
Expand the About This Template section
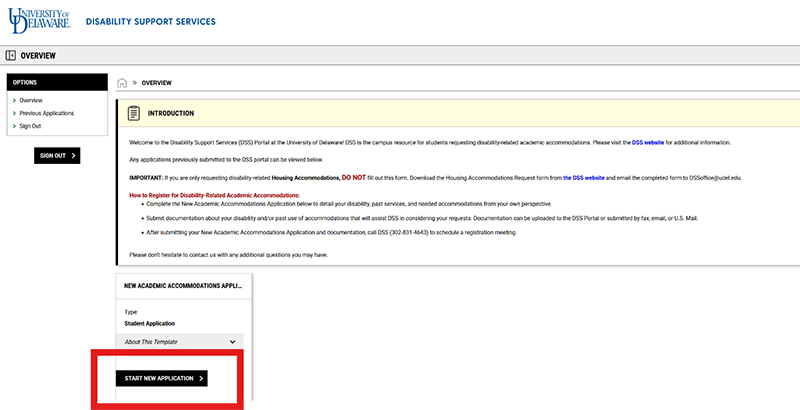(x=179, y=342)
